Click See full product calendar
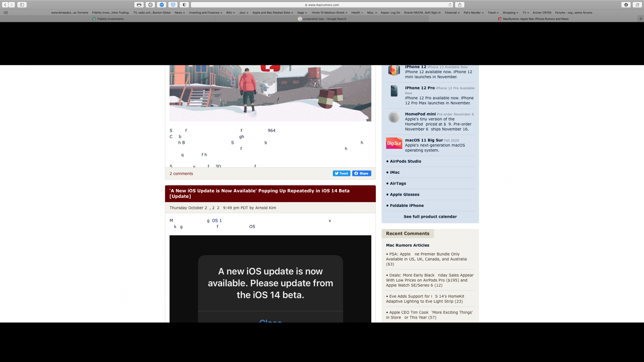Viewport: 644px width, 362px height. click(430, 217)
